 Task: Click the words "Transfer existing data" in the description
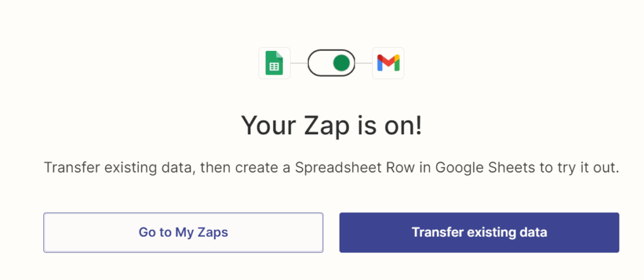click(x=114, y=168)
